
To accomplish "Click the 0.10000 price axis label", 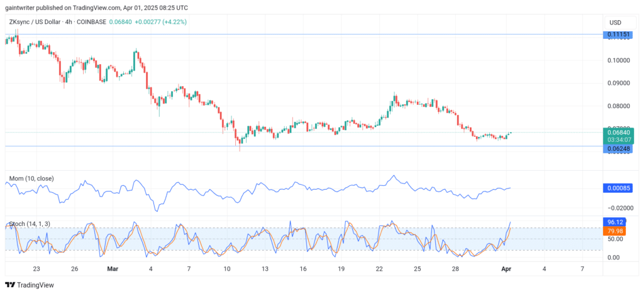I will (x=618, y=60).
